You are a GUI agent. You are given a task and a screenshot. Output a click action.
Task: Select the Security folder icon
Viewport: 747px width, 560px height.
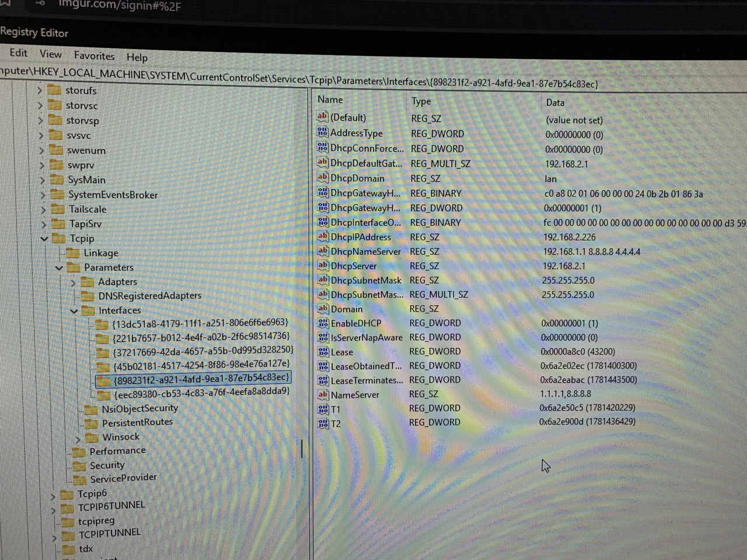[x=80, y=466]
